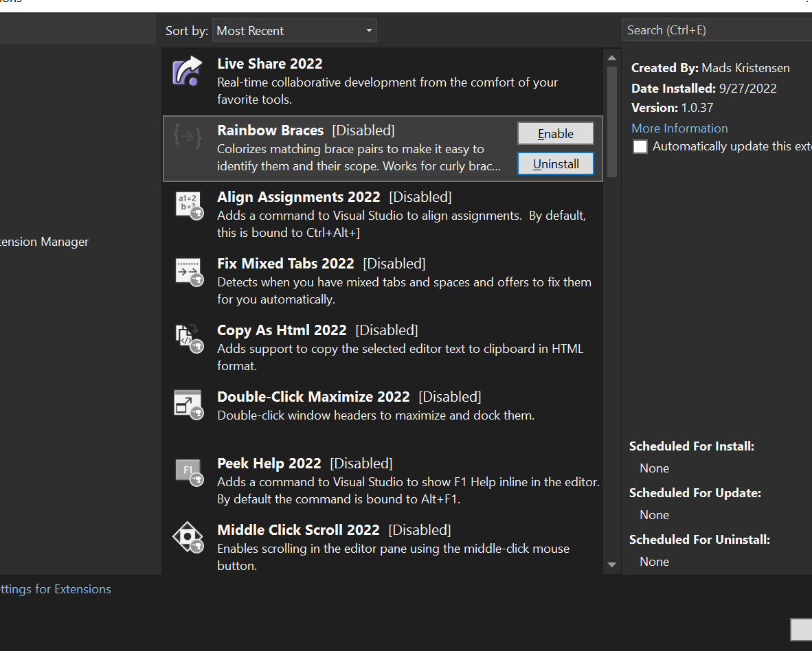
Task: Open the More Information link
Action: click(x=679, y=128)
